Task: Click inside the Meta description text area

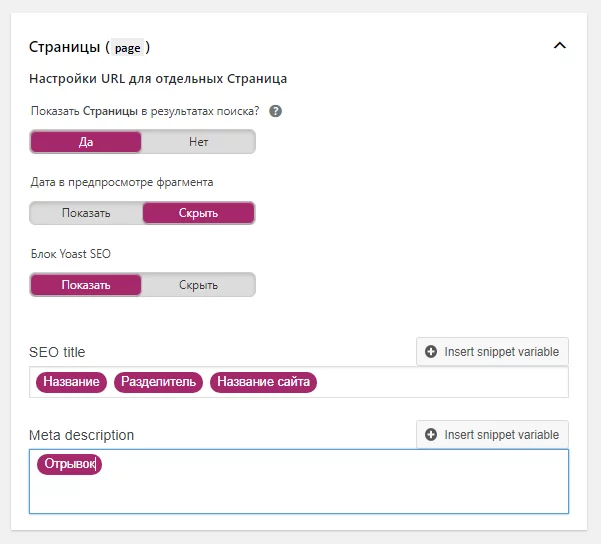Action: tap(299, 482)
